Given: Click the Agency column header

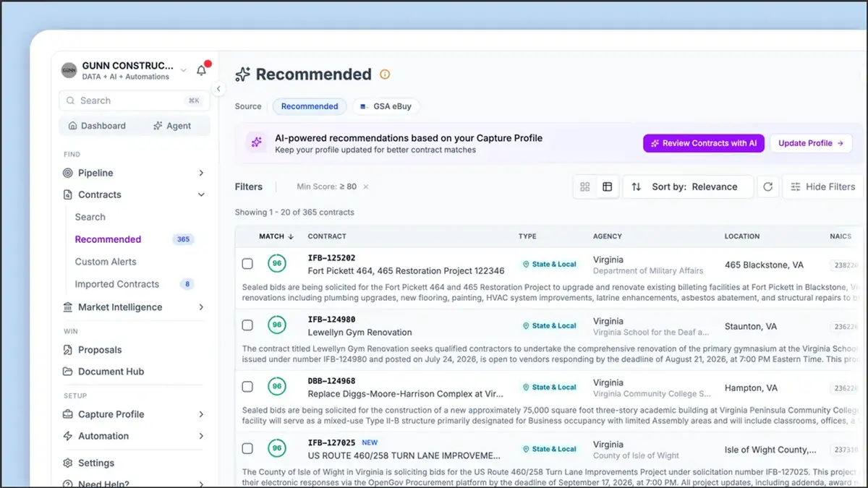Looking at the screenshot, I should click(x=608, y=236).
